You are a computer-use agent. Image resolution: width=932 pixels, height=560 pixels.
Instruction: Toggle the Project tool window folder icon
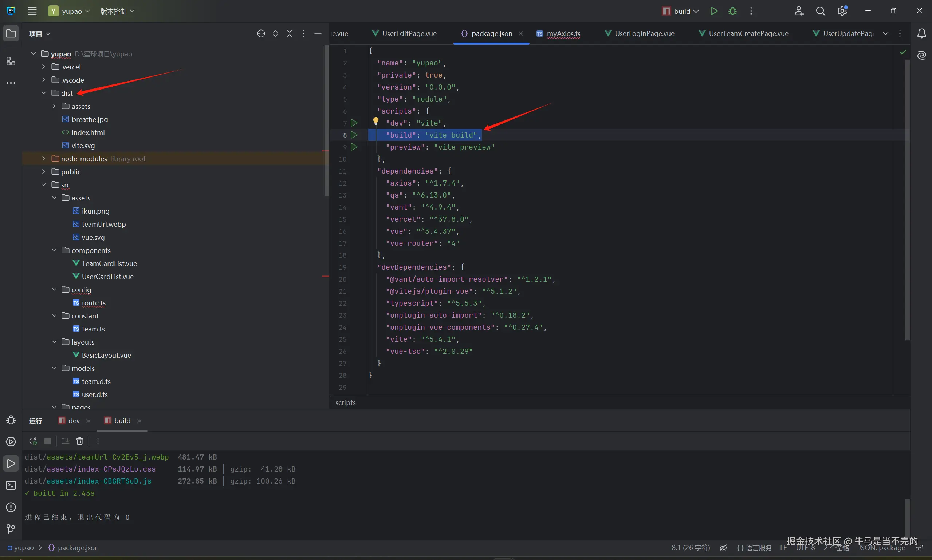point(11,33)
